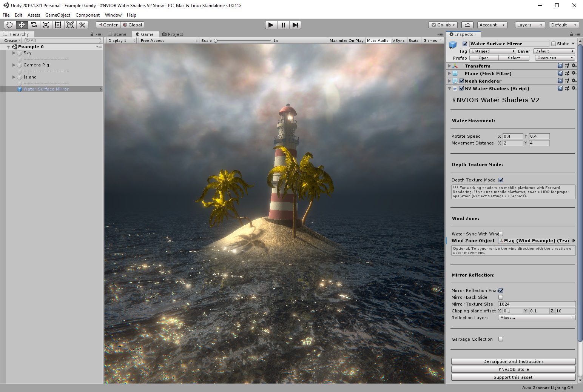This screenshot has width=583, height=392.
Task: Open help for Mesh Renderer component
Action: tap(560, 81)
